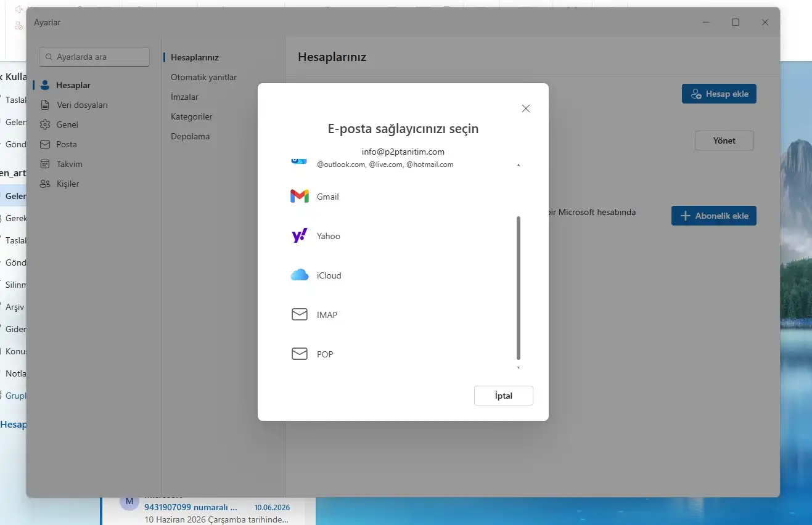Viewport: 812px width, 525px height.
Task: Maximize the Ayarlar window
Action: (736, 22)
